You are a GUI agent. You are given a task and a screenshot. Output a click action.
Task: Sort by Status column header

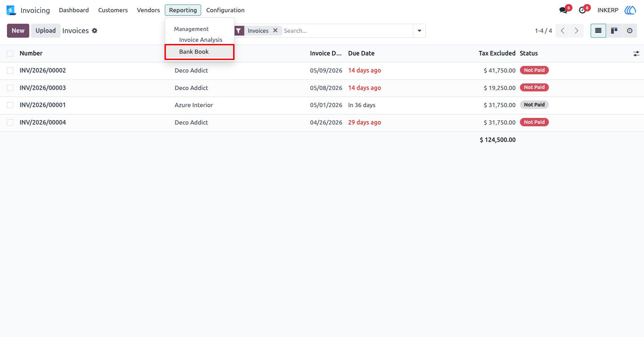(x=529, y=53)
